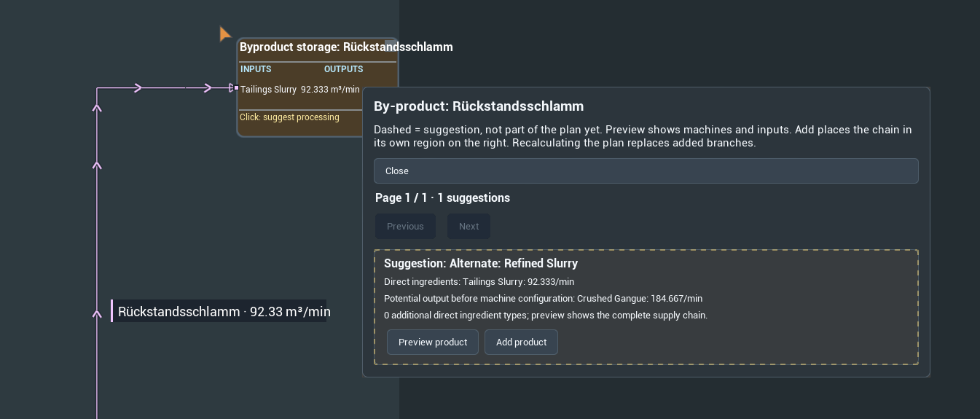Click the 'Dashed = suggestion' explanation paragraph
The image size is (980, 419).
[643, 136]
